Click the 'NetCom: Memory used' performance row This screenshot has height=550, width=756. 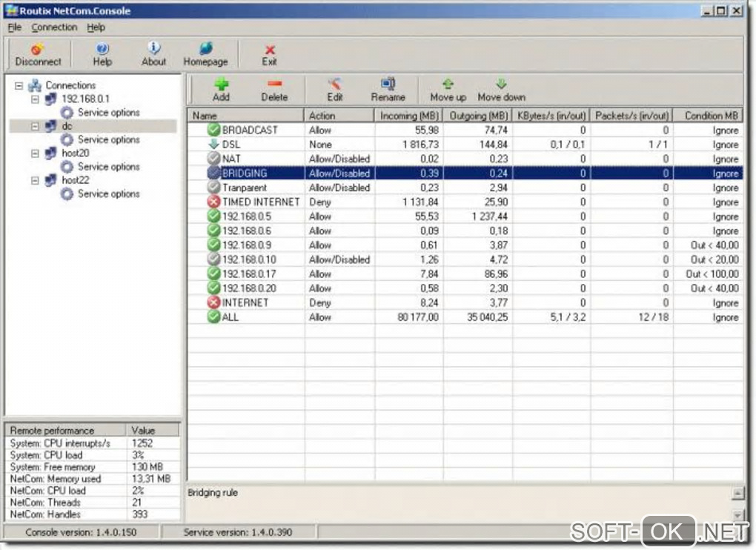tap(92, 479)
